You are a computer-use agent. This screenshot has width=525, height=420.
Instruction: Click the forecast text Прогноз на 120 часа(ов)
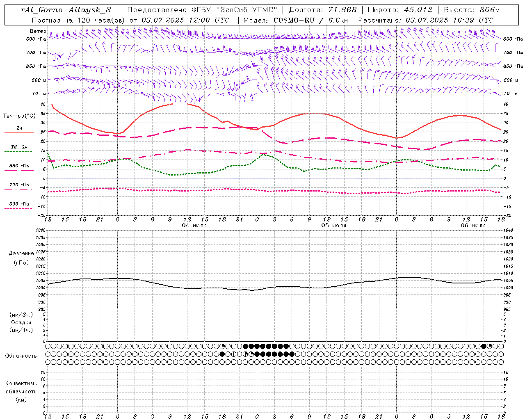coord(79,20)
